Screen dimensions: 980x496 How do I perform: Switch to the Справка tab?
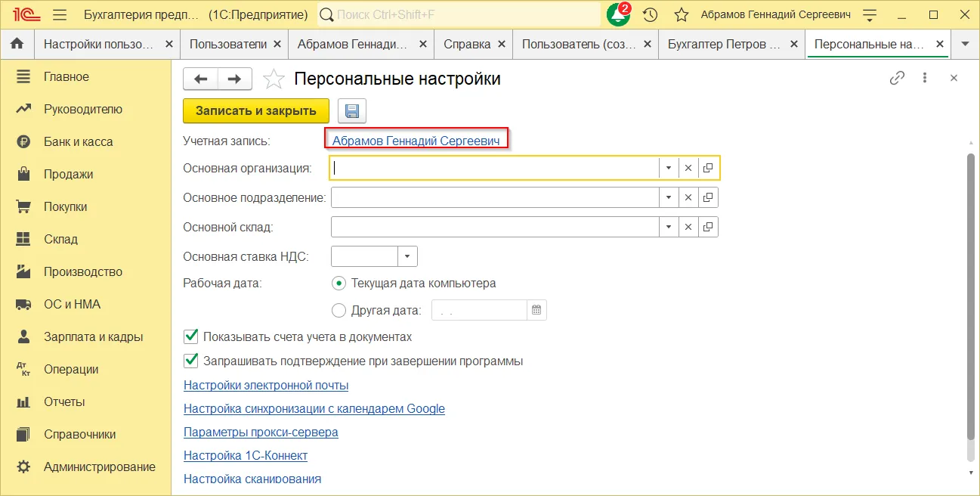point(467,45)
